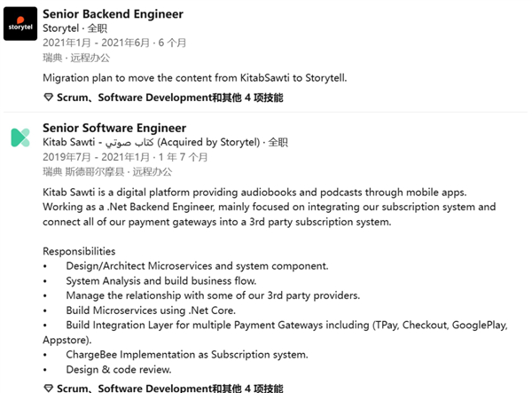Open the Senior Software Engineer position title

point(114,128)
